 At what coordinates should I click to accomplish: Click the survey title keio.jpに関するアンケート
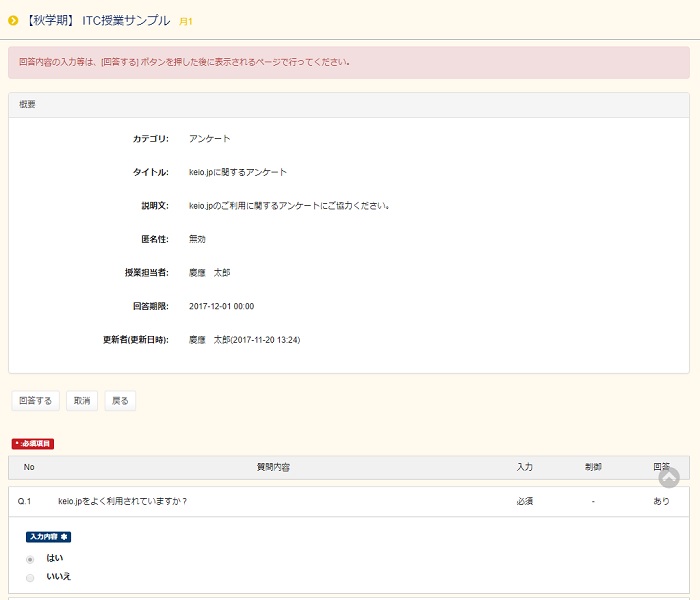238,172
